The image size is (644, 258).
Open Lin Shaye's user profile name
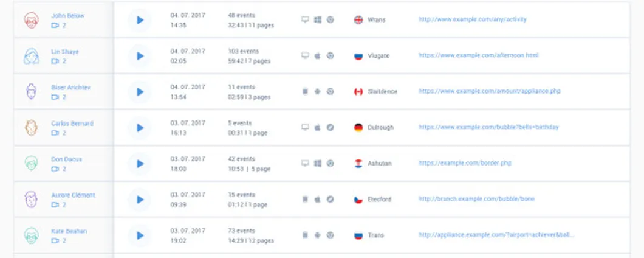click(x=65, y=52)
